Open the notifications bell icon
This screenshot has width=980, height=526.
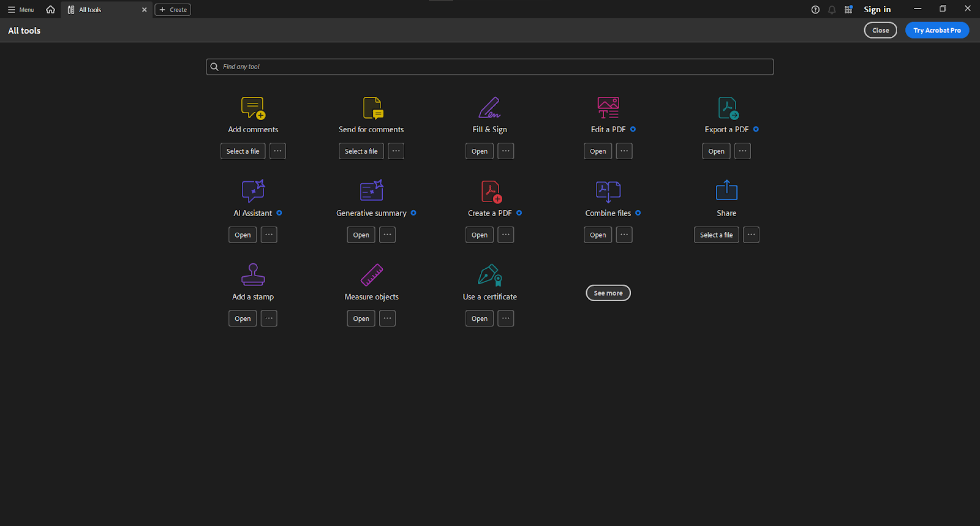[x=832, y=10]
